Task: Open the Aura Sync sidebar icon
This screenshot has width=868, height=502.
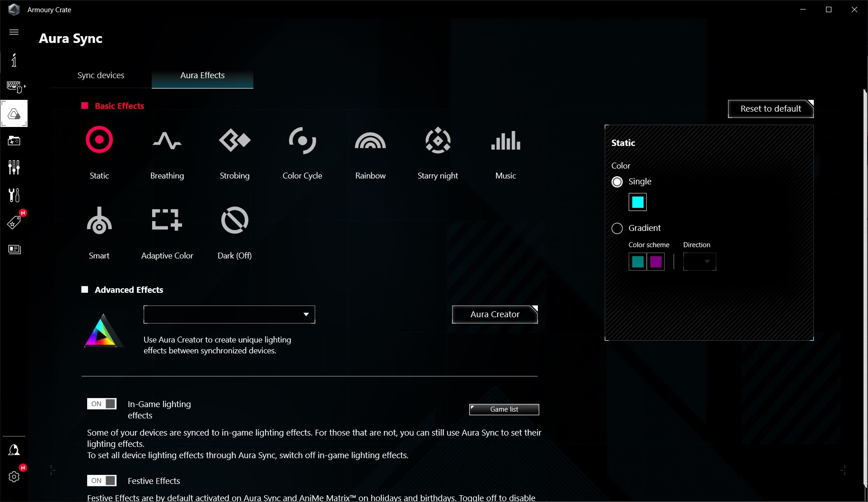Action: pyautogui.click(x=14, y=113)
